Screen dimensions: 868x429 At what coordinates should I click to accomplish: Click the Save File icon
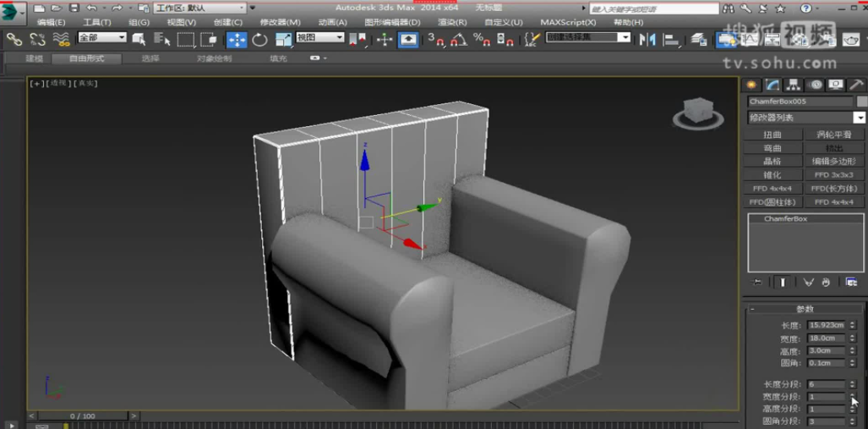(74, 8)
